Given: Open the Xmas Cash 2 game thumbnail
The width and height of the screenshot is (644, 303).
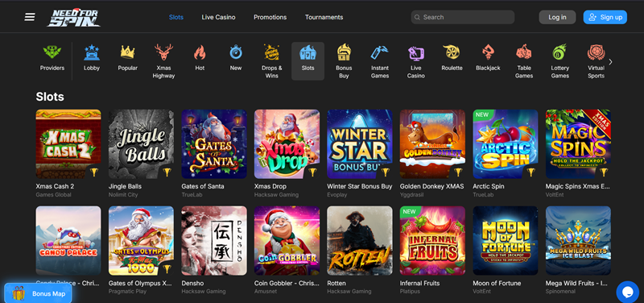Looking at the screenshot, I should [68, 144].
